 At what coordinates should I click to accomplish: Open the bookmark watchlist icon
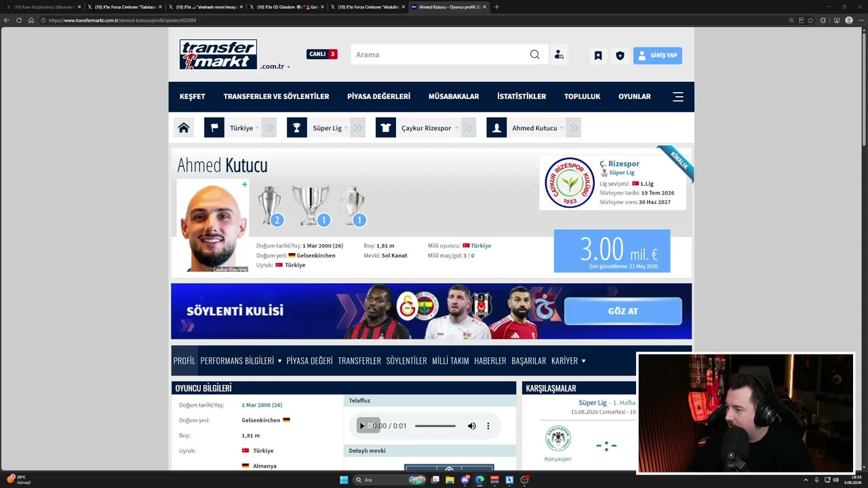598,56
